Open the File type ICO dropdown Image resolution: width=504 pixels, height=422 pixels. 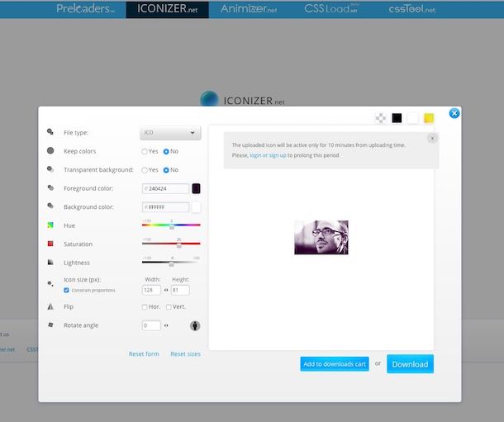click(x=170, y=133)
